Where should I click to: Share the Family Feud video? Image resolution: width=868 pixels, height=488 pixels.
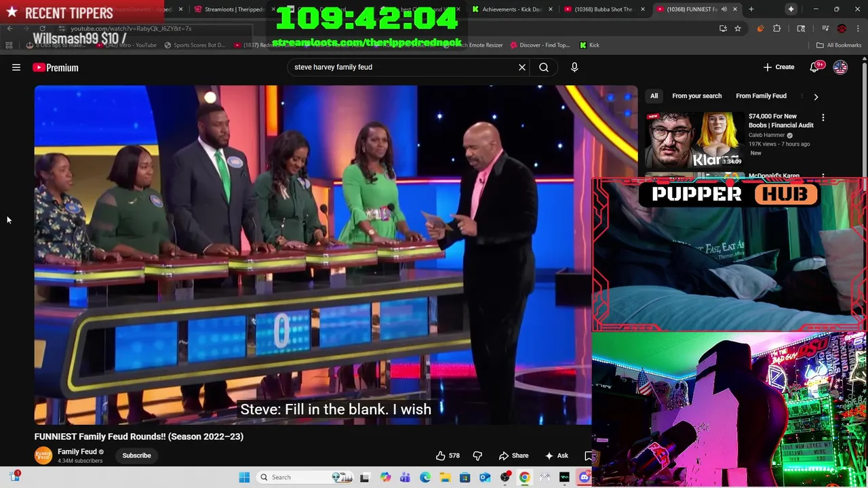[x=513, y=455]
